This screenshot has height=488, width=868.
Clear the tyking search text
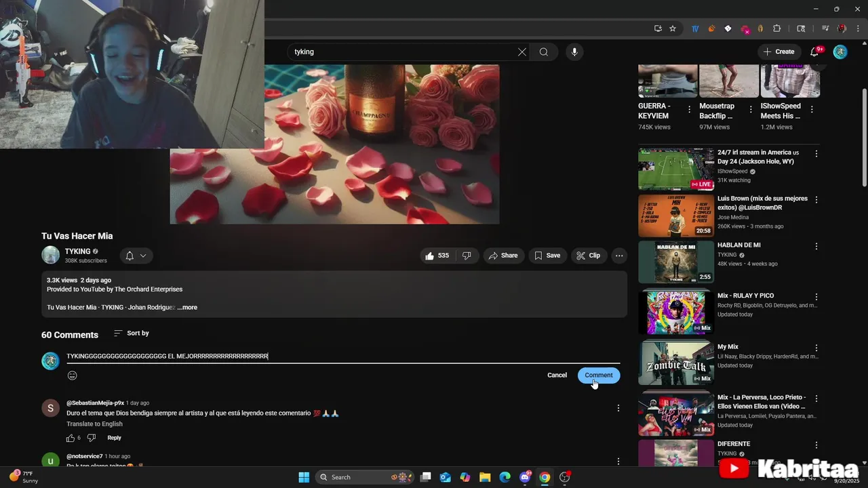tap(521, 52)
